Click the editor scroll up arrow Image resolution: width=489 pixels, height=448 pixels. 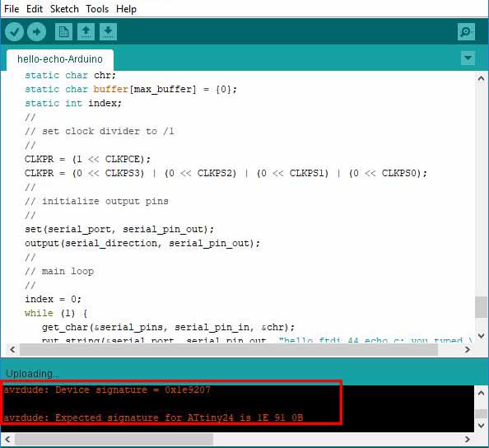tap(481, 78)
